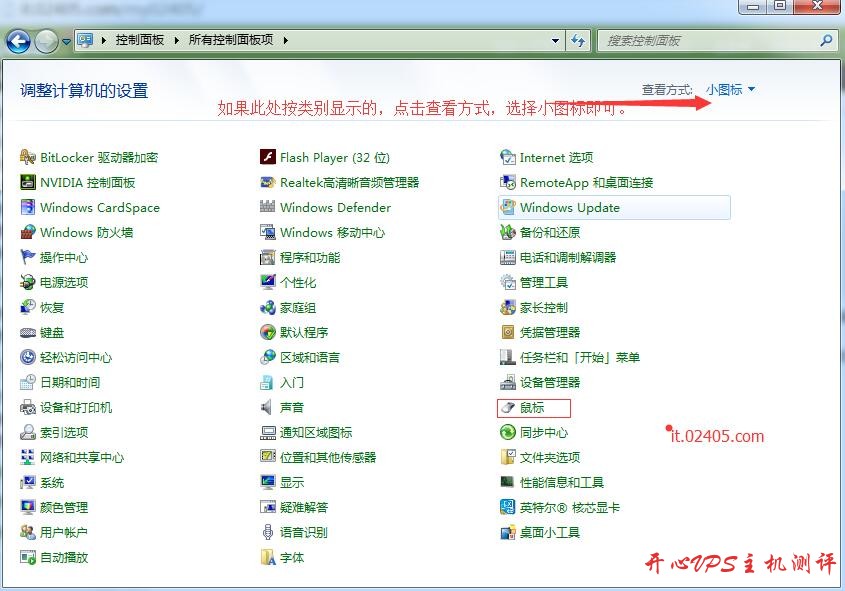Image resolution: width=845 pixels, height=591 pixels.
Task: Open the 管理工具 link
Action: [544, 282]
